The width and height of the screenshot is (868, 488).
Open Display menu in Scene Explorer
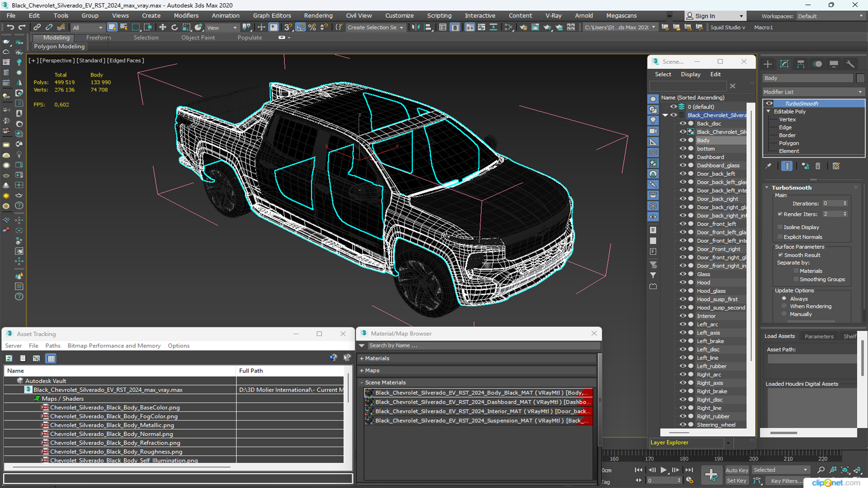click(x=690, y=74)
